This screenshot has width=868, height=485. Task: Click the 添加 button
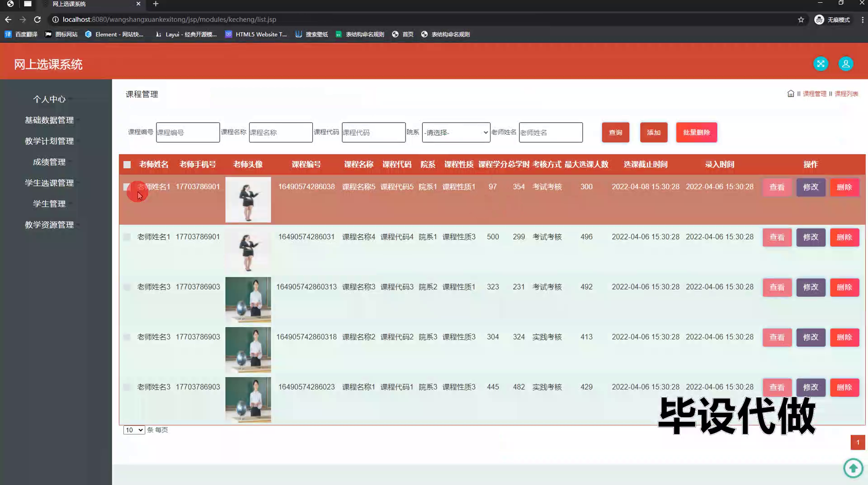[x=654, y=133]
